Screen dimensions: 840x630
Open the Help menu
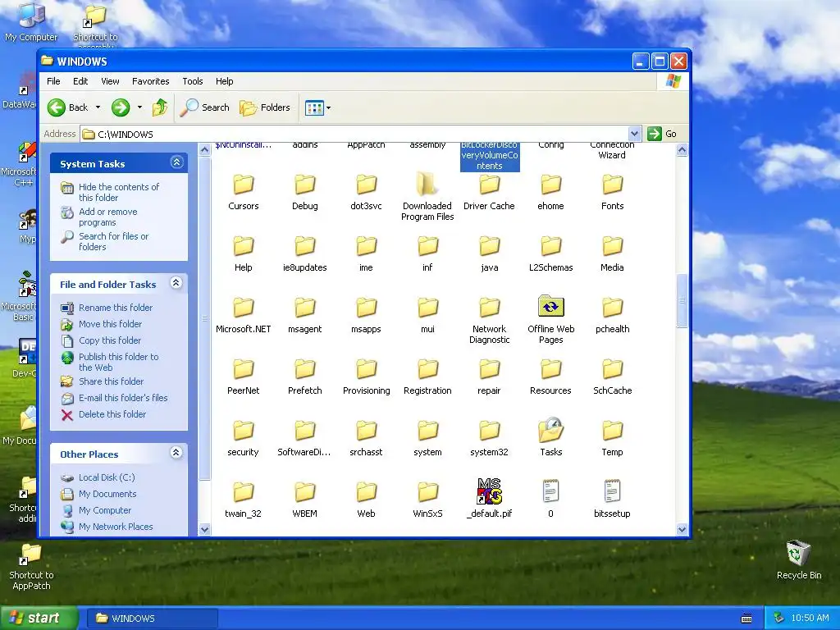click(225, 81)
